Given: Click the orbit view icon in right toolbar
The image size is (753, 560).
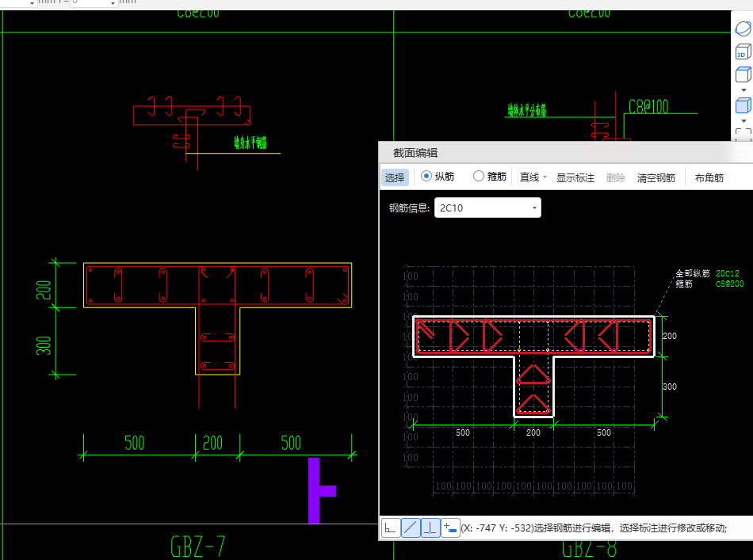Looking at the screenshot, I should [743, 29].
